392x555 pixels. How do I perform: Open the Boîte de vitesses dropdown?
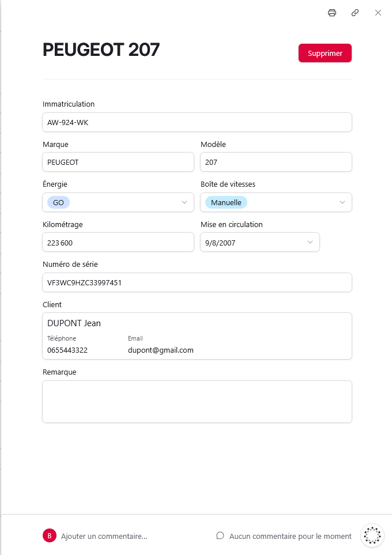pos(342,202)
